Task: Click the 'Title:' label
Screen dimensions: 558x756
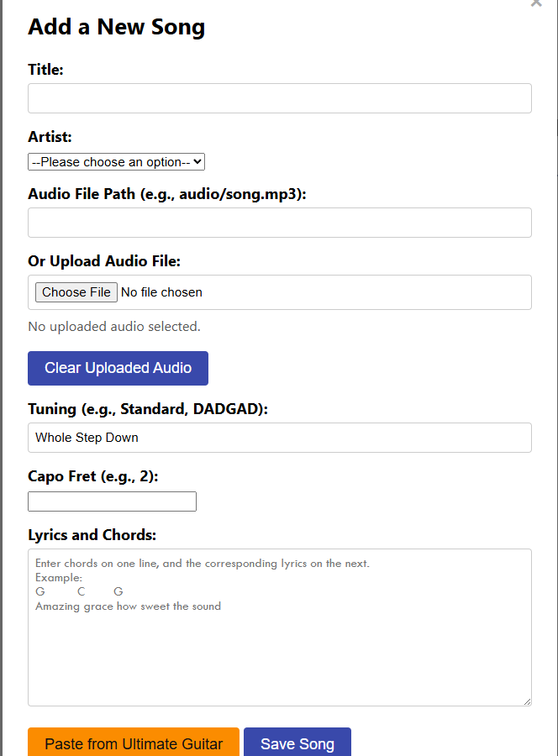Action: (x=45, y=70)
